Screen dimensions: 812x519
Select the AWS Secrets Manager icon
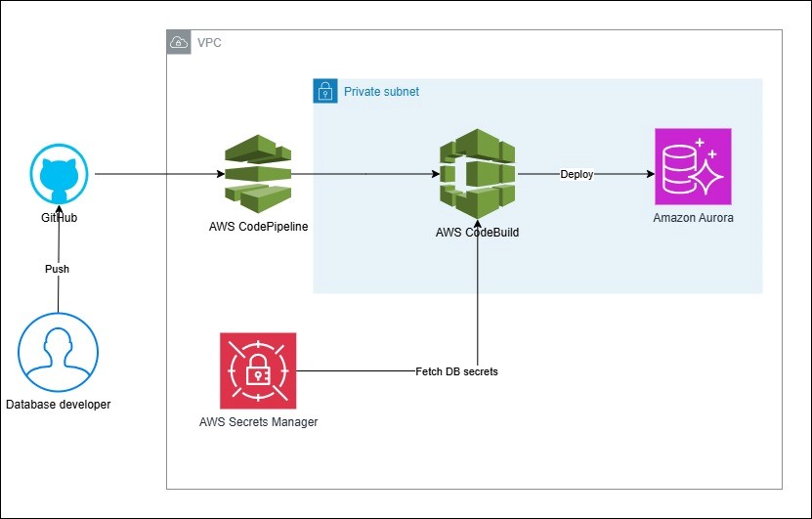(258, 370)
